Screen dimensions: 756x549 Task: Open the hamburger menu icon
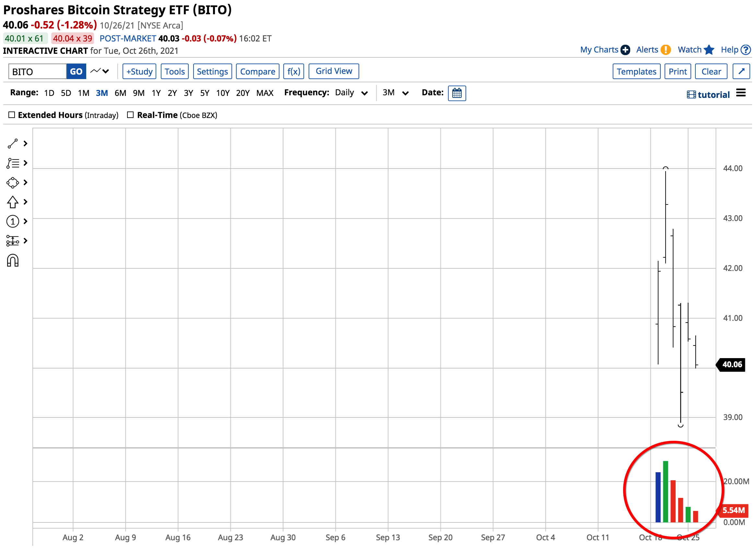click(741, 93)
